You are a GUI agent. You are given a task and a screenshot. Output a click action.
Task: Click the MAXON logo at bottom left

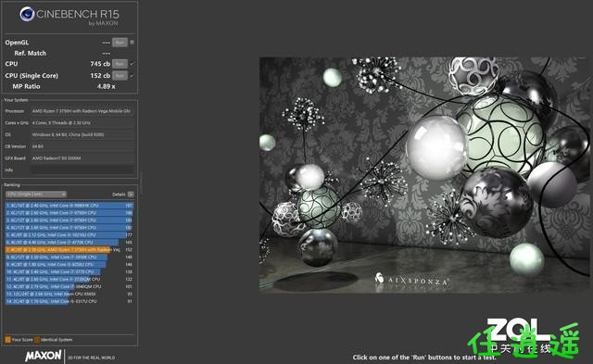click(44, 356)
